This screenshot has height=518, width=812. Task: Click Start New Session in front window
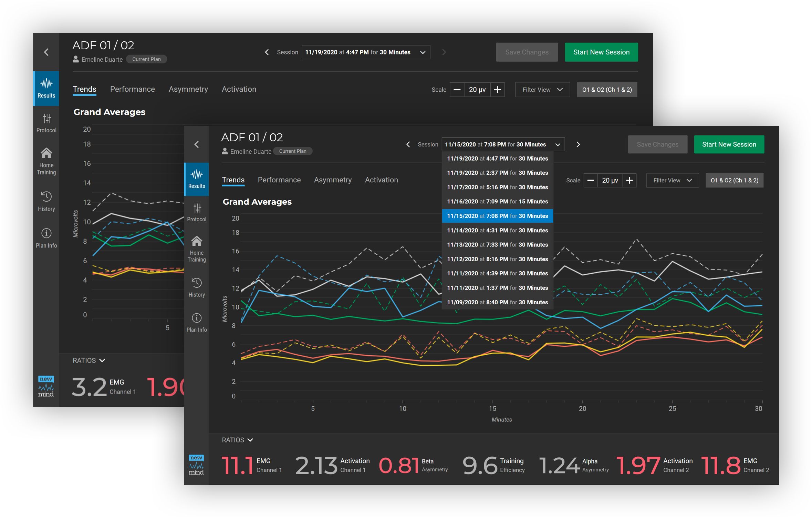pyautogui.click(x=729, y=144)
